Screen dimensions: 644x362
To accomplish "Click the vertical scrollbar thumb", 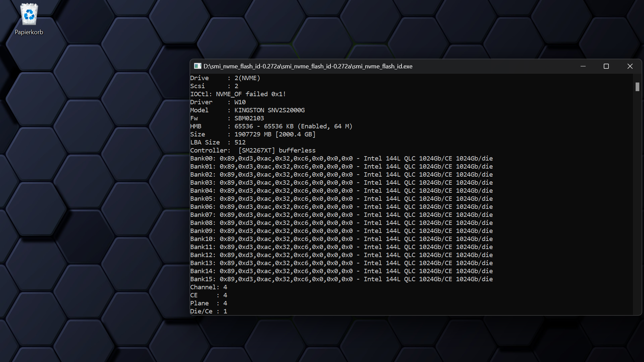I will [637, 87].
